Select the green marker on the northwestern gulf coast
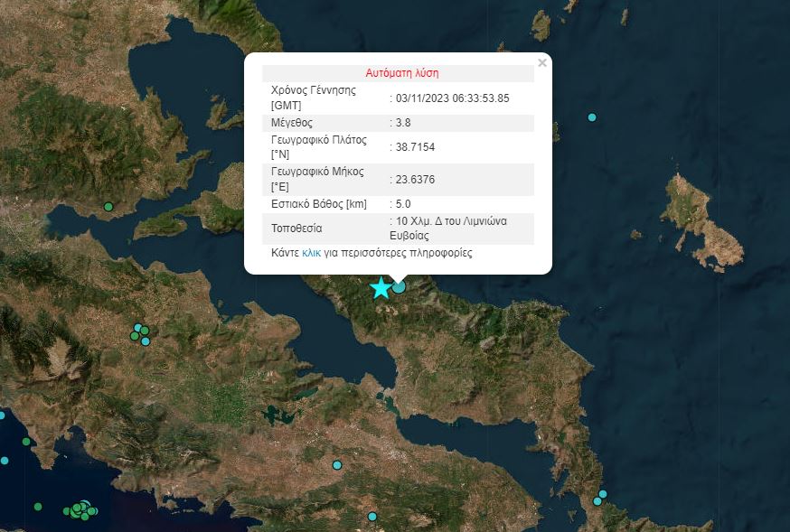Screen dimensions: 790x532 (108, 207)
